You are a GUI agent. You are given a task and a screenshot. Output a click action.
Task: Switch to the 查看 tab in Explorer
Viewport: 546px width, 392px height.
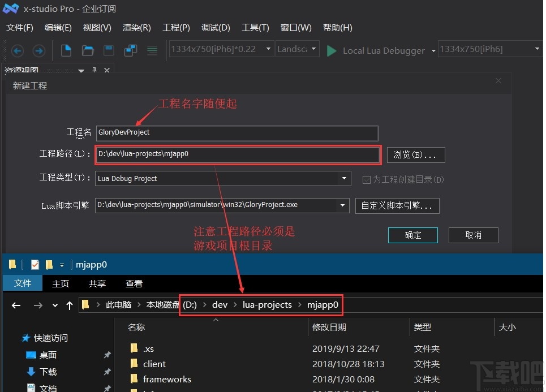pos(134,283)
